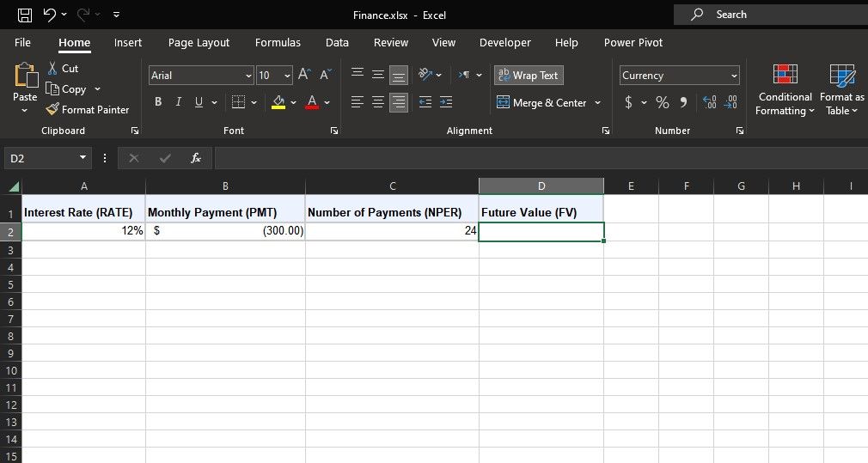Click the Percent Style icon

point(663,102)
